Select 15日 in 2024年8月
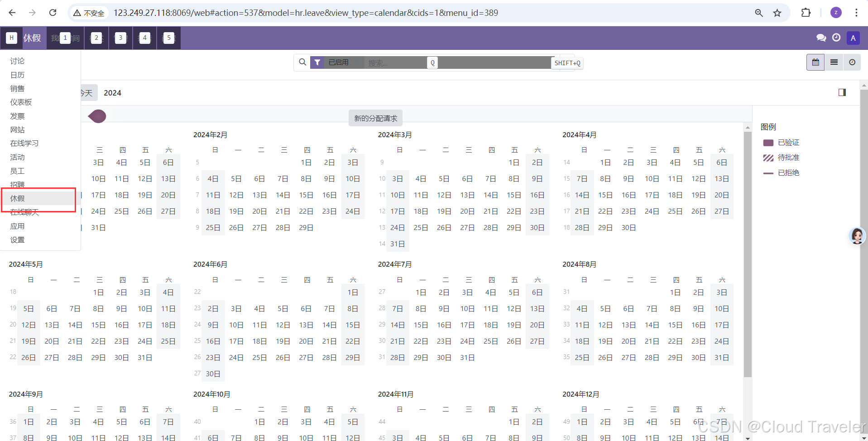Viewport: 868px width, 441px height. pyautogui.click(x=675, y=325)
